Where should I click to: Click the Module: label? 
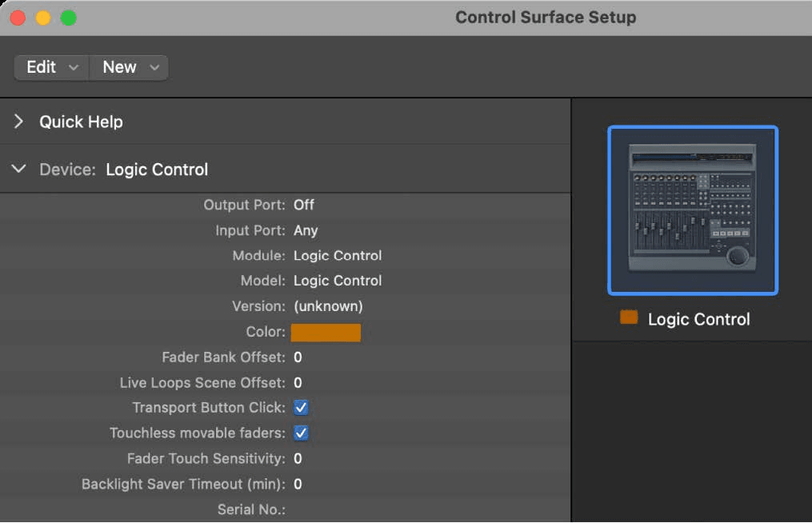(x=259, y=256)
